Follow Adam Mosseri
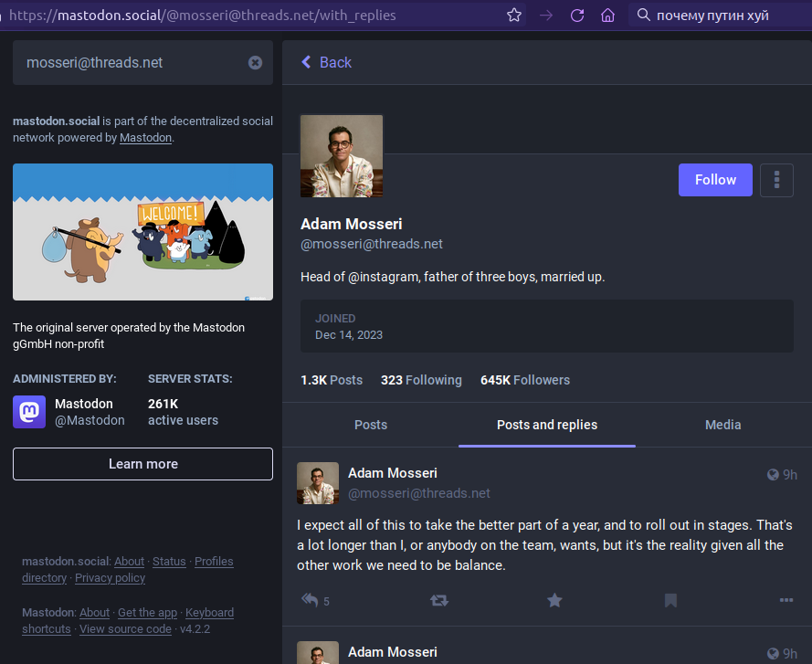Screen dimensions: 812x664 [715, 180]
